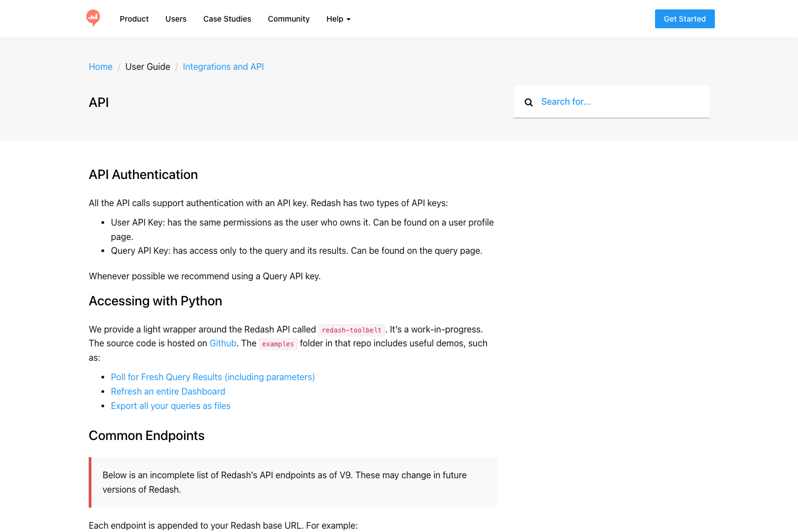The image size is (798, 532).
Task: Click inside the Search for field
Action: click(x=610, y=101)
